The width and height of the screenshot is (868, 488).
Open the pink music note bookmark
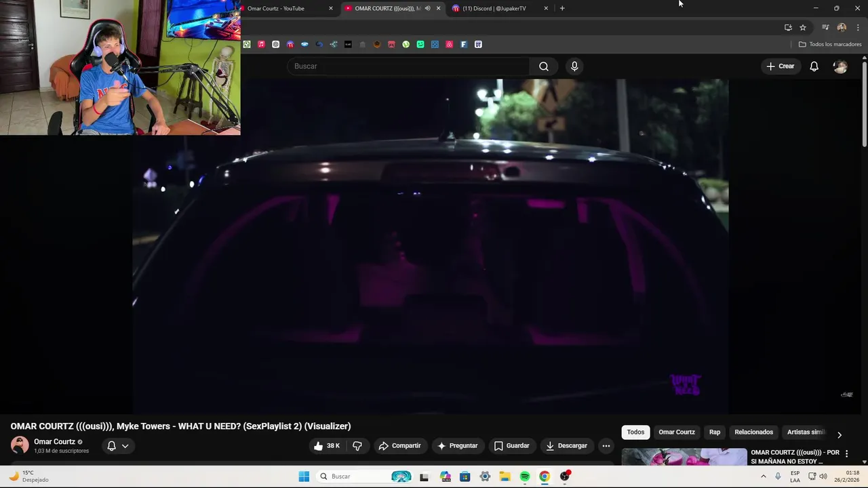(261, 44)
